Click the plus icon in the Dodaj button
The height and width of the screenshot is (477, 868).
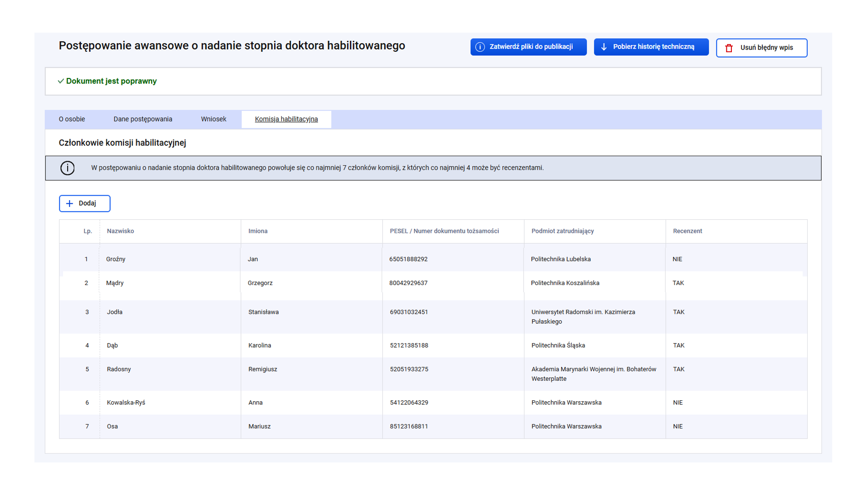click(x=69, y=204)
